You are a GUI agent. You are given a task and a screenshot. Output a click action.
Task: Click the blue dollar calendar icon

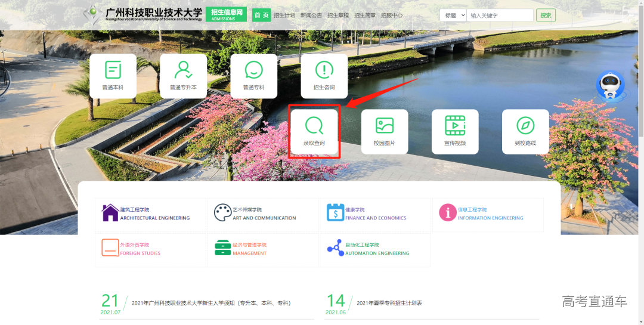coord(335,212)
